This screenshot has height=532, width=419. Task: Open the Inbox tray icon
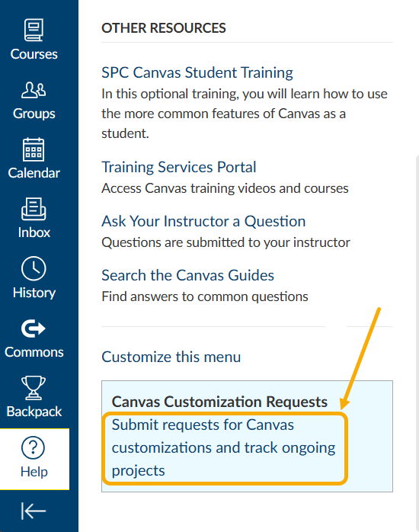pos(34,209)
